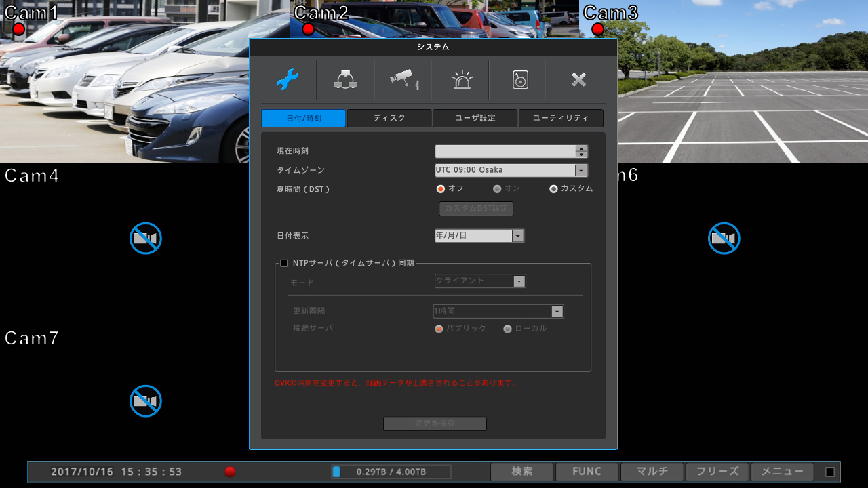Close dialog with the X icon

tap(578, 80)
